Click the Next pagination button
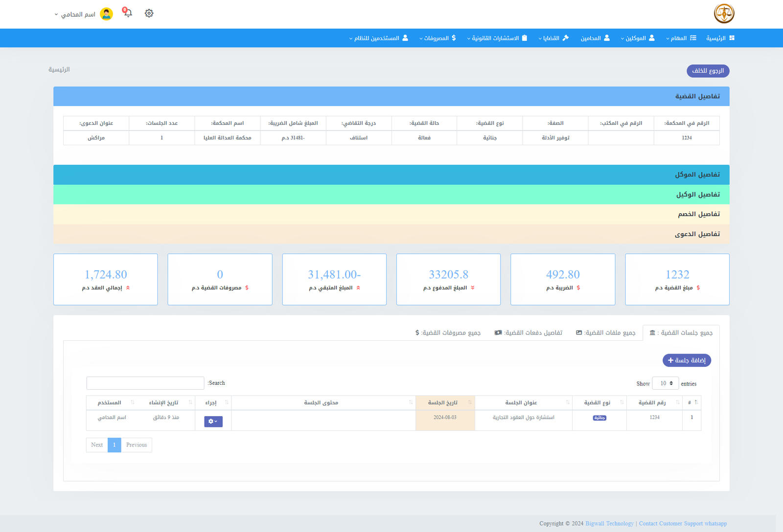 point(97,445)
